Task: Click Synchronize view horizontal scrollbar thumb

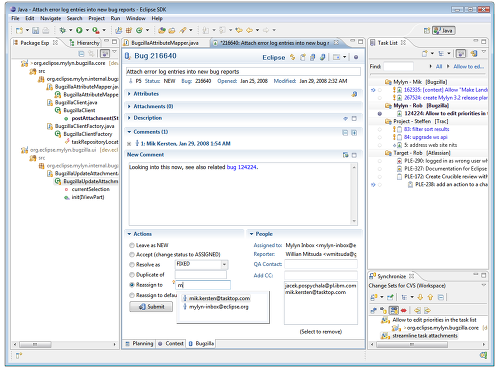Action: point(412,344)
